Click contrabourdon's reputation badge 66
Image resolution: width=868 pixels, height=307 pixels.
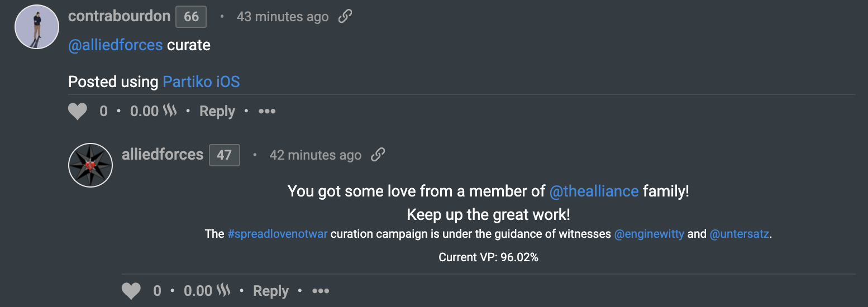point(191,17)
